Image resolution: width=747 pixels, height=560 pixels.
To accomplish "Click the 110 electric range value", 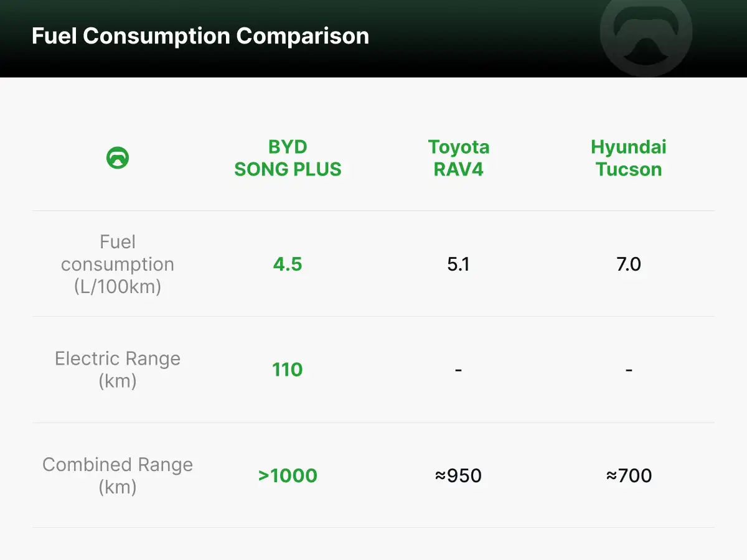I will pyautogui.click(x=288, y=370).
